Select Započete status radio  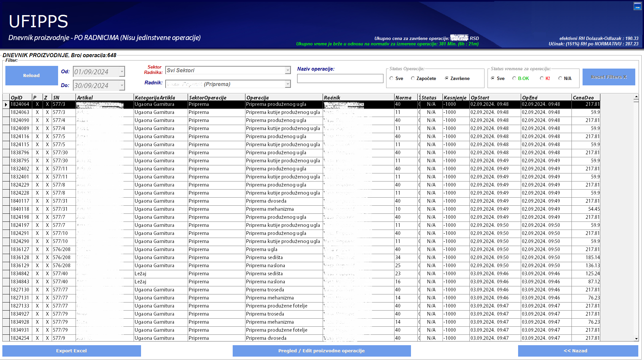[x=413, y=78]
